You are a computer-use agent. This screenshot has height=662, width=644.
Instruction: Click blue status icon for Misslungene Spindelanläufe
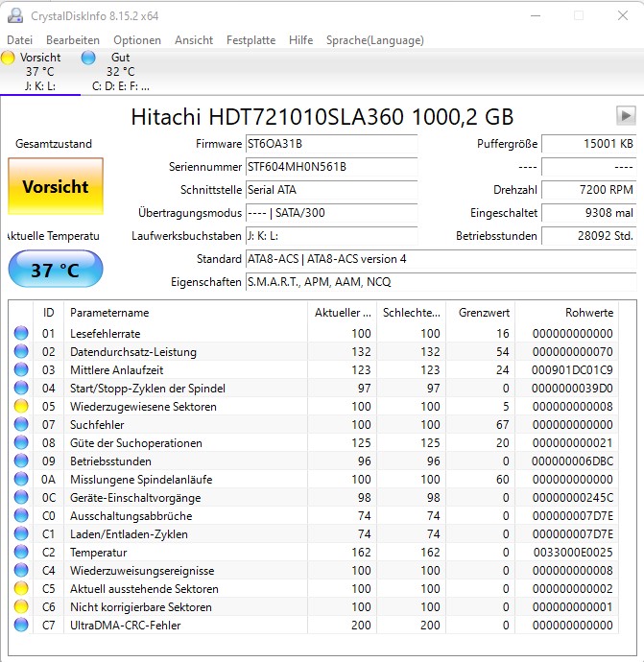[21, 479]
